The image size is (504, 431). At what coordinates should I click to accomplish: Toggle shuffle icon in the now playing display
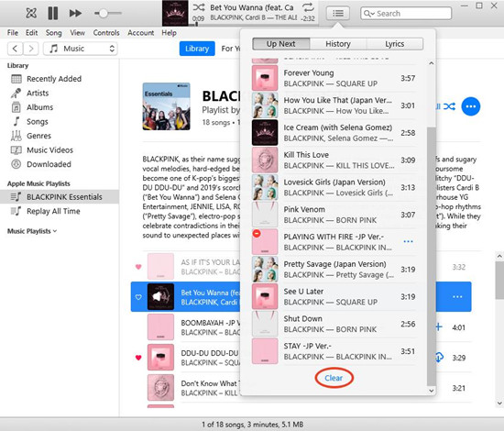(199, 7)
